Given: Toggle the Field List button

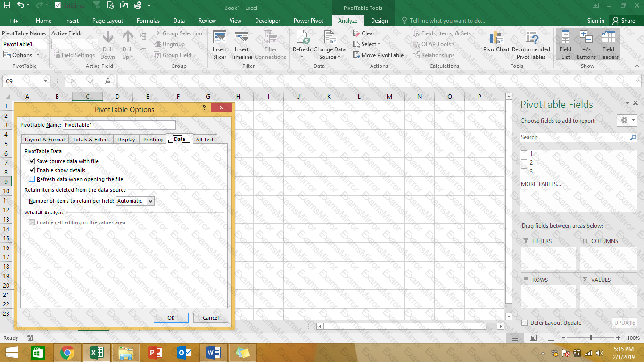Looking at the screenshot, I should (x=565, y=45).
